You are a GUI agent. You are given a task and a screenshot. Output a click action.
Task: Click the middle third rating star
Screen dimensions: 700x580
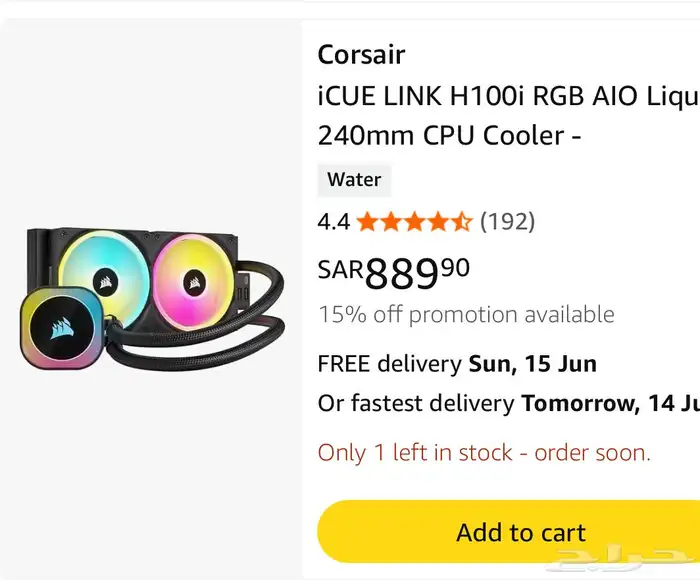(414, 221)
